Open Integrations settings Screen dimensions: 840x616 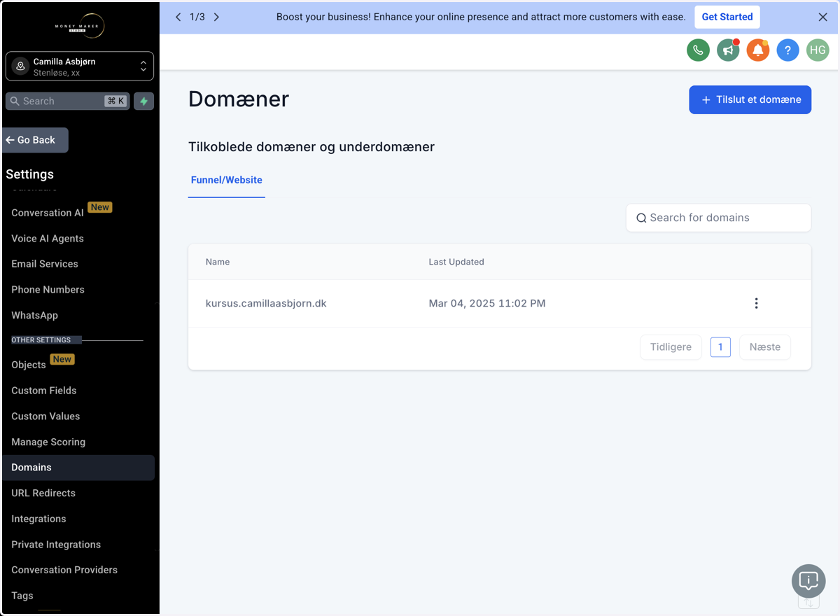click(x=38, y=519)
